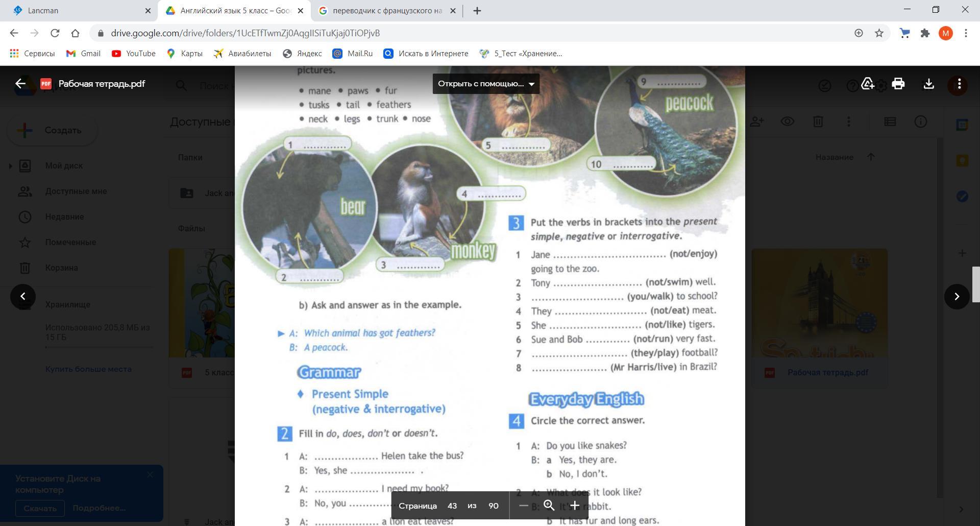
Task: Open Доступные мне in sidebar
Action: click(76, 191)
